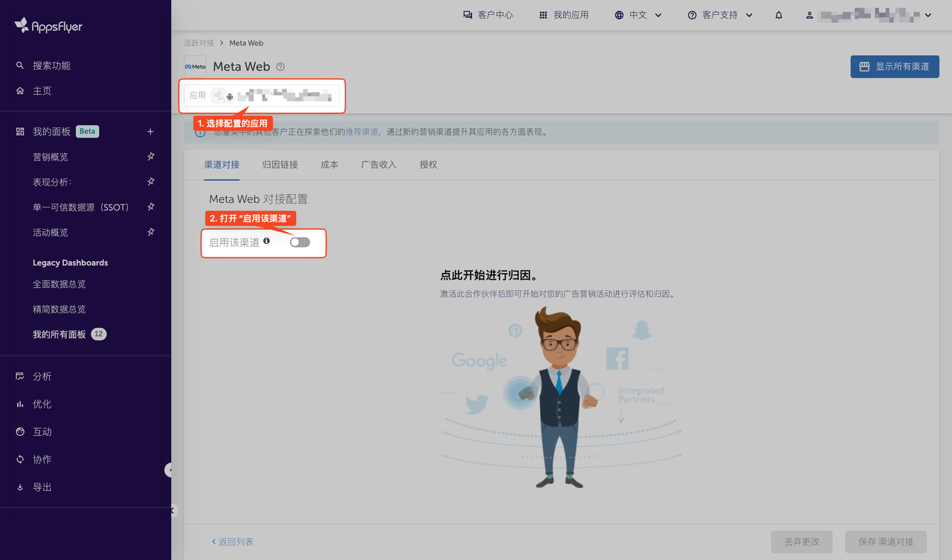
Task: Expand the 客户支持 dropdown menu
Action: (x=720, y=15)
